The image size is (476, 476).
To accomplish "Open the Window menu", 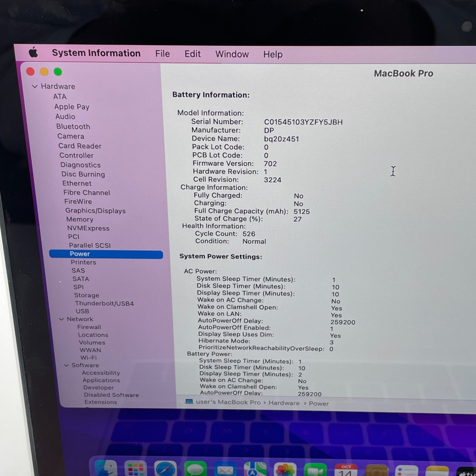I will [x=232, y=54].
